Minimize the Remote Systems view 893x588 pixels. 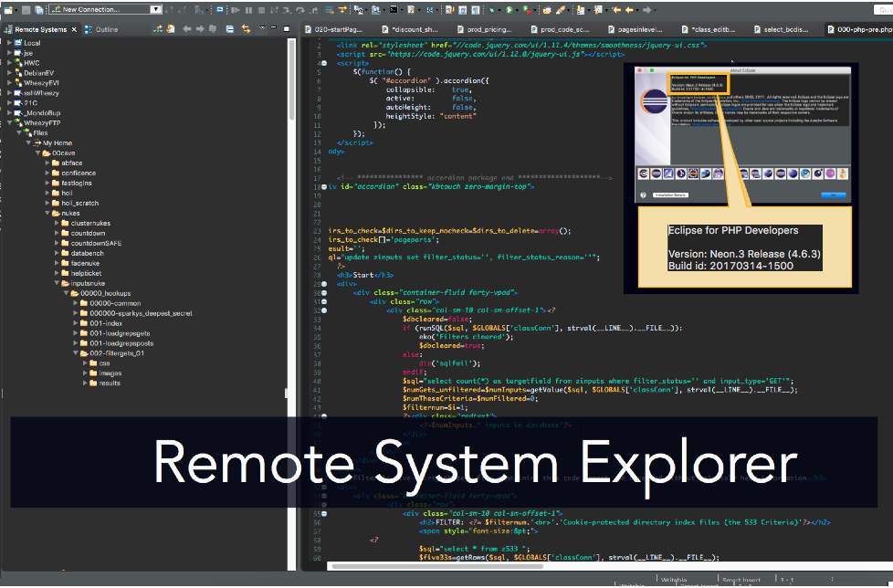click(273, 28)
